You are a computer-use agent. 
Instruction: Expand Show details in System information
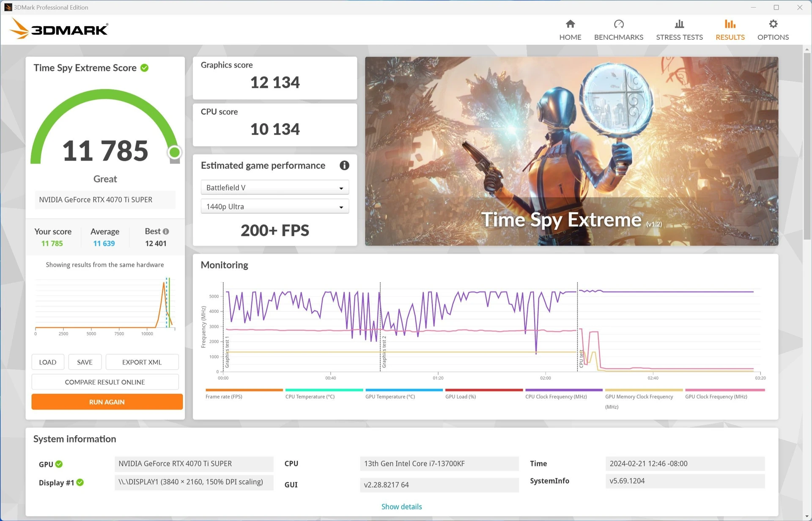coord(401,506)
